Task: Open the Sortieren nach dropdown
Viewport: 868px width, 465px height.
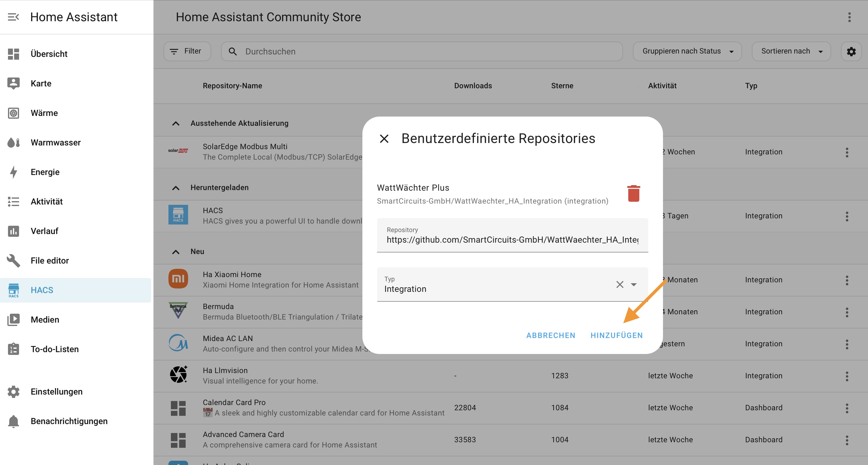Action: 791,51
